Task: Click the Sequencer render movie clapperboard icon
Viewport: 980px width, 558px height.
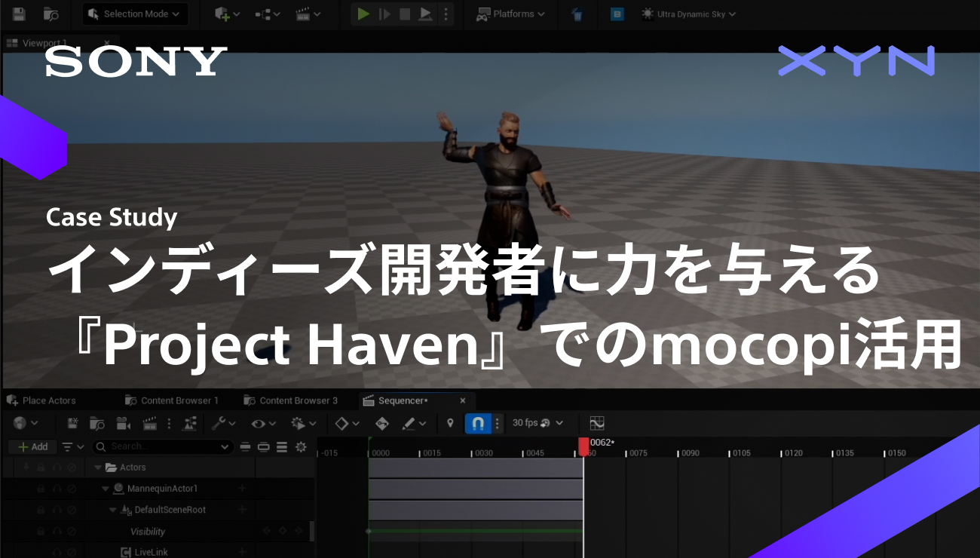Action: tap(149, 424)
